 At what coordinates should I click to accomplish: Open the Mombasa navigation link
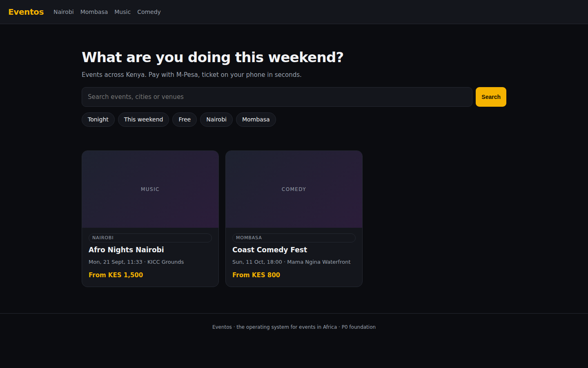pos(94,12)
